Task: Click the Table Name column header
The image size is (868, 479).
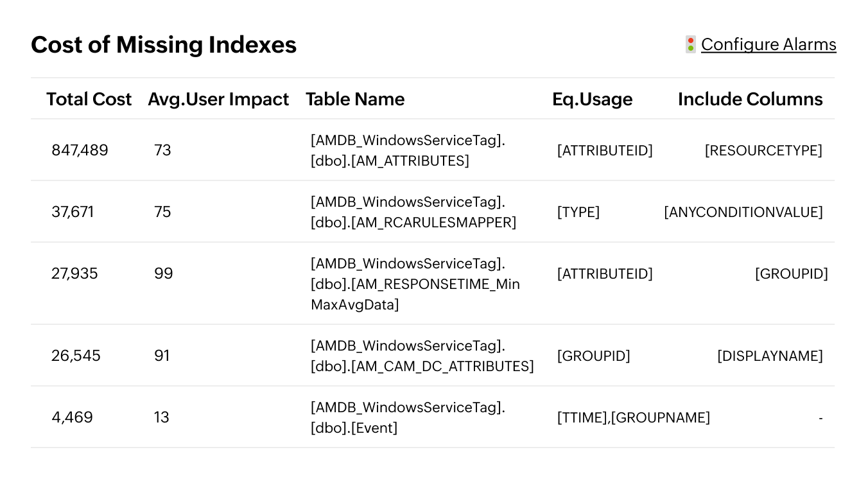Action: point(355,100)
